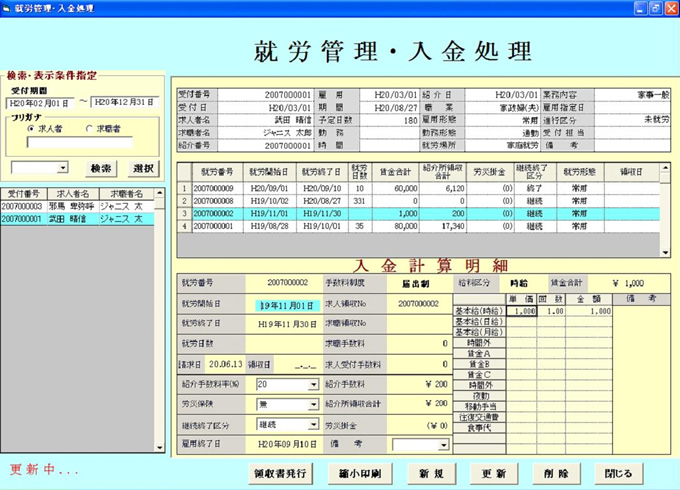Click the 削除 button
The width and height of the screenshot is (680, 490).
(x=556, y=473)
